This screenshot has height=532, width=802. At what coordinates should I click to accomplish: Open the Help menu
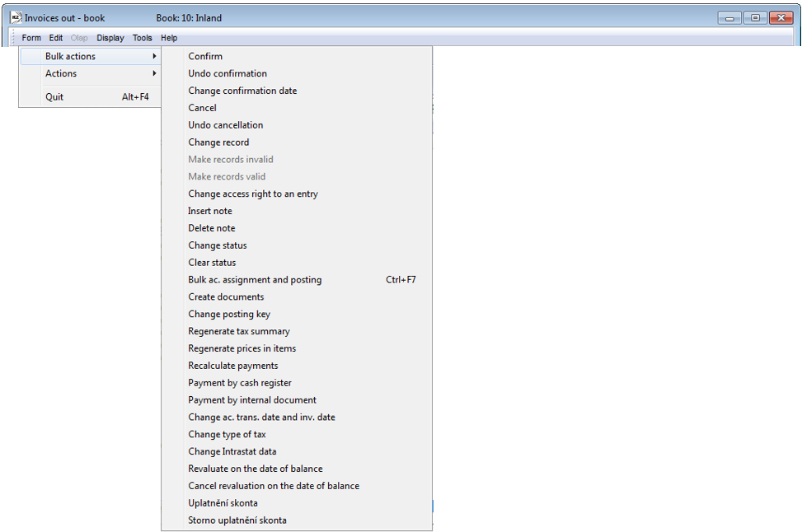(169, 38)
